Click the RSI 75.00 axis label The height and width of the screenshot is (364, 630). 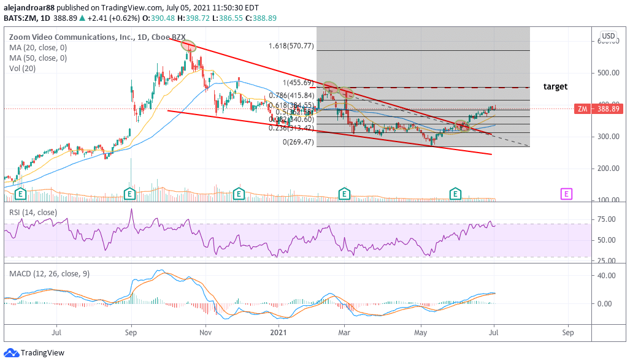(x=606, y=219)
